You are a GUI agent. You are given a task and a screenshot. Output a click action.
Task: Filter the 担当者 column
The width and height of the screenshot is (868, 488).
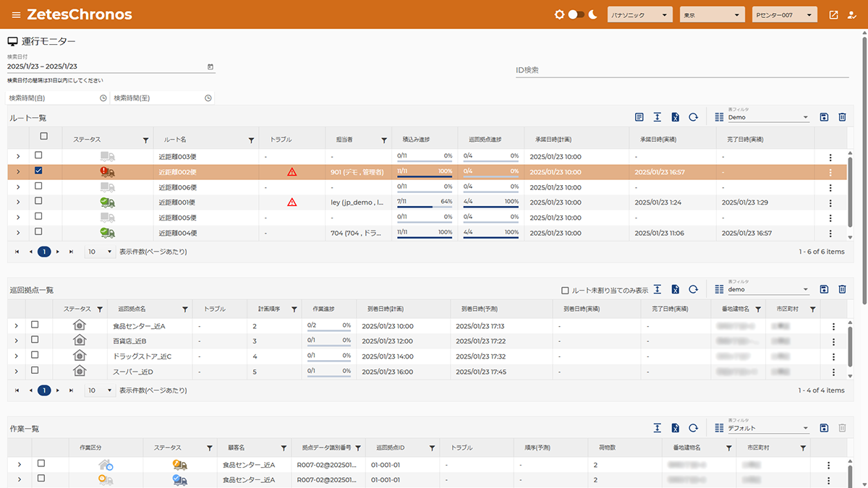point(384,140)
